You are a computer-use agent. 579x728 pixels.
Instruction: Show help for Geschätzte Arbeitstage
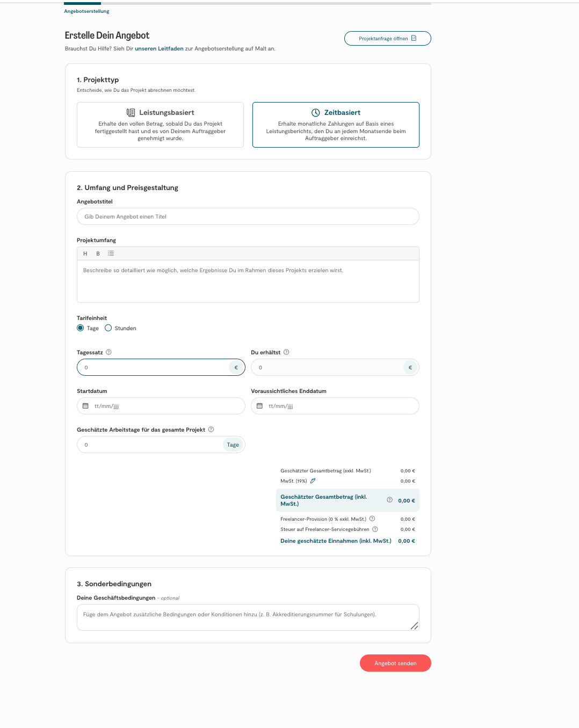click(211, 429)
